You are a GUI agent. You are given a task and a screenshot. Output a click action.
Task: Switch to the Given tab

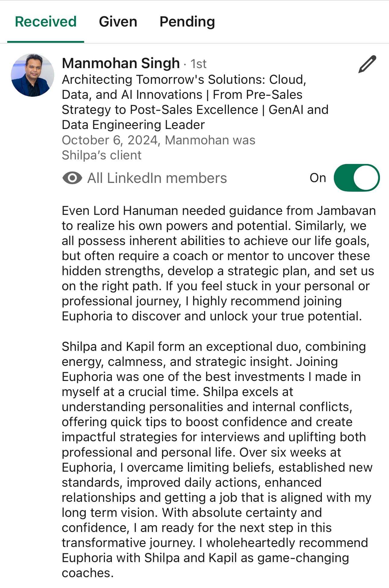tap(118, 22)
